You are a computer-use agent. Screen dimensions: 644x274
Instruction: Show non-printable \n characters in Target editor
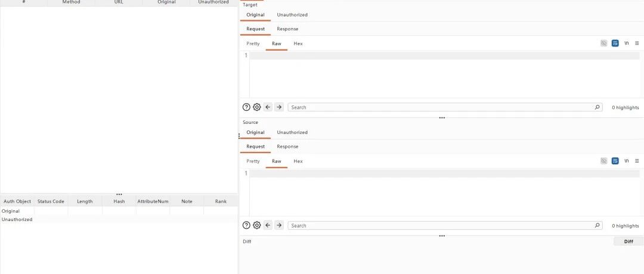pyautogui.click(x=626, y=43)
